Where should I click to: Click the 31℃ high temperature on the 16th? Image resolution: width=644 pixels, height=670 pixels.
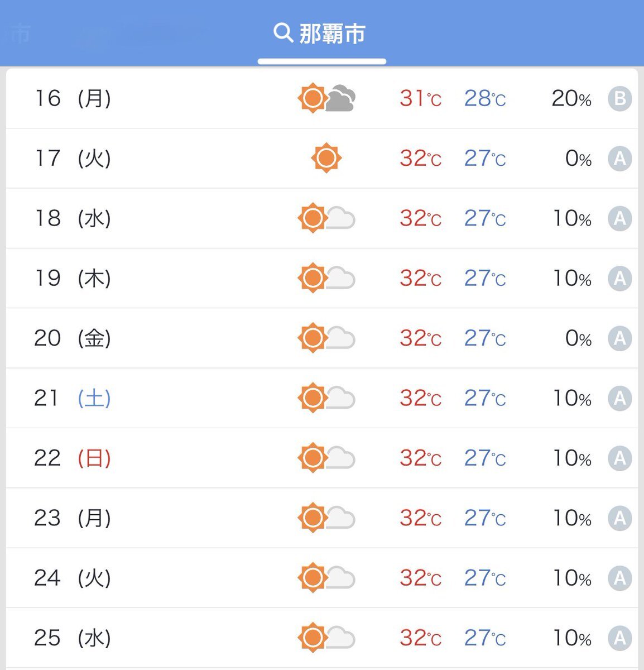click(x=421, y=99)
